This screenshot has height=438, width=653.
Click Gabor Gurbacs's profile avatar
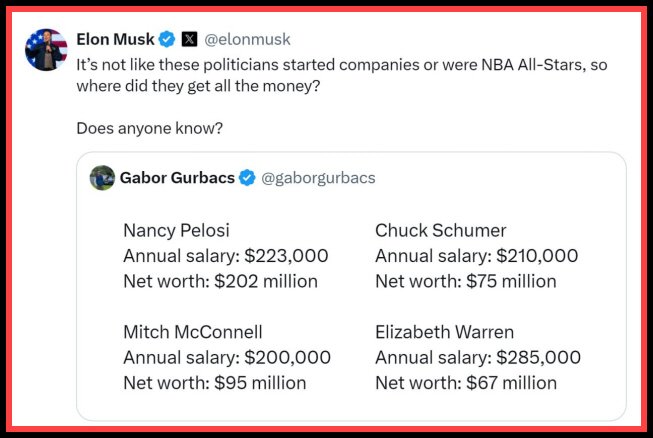tap(102, 178)
